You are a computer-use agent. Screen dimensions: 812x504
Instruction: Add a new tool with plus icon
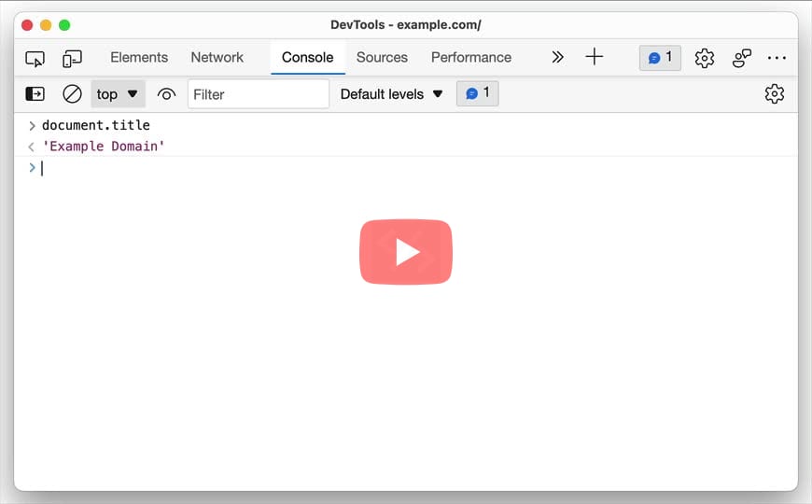[594, 56]
